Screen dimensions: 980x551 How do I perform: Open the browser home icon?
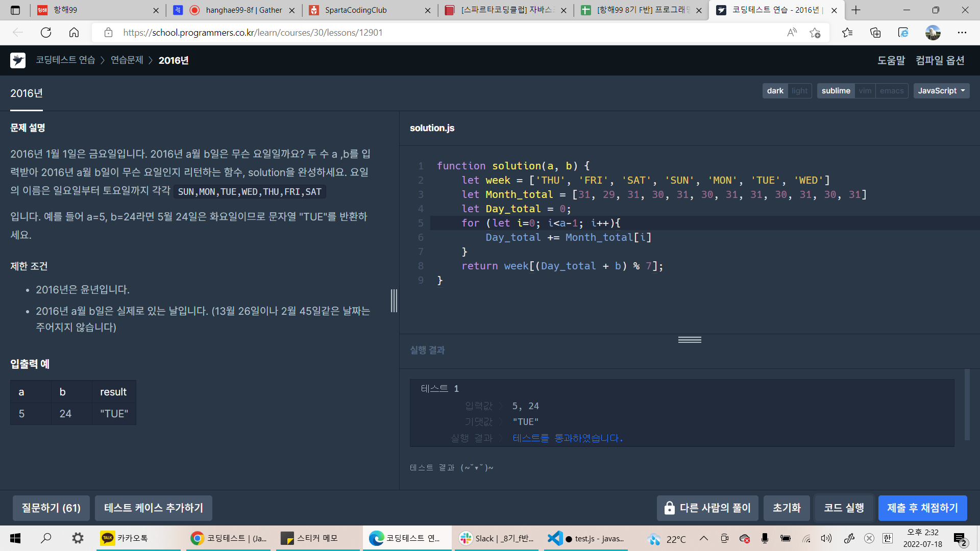74,33
